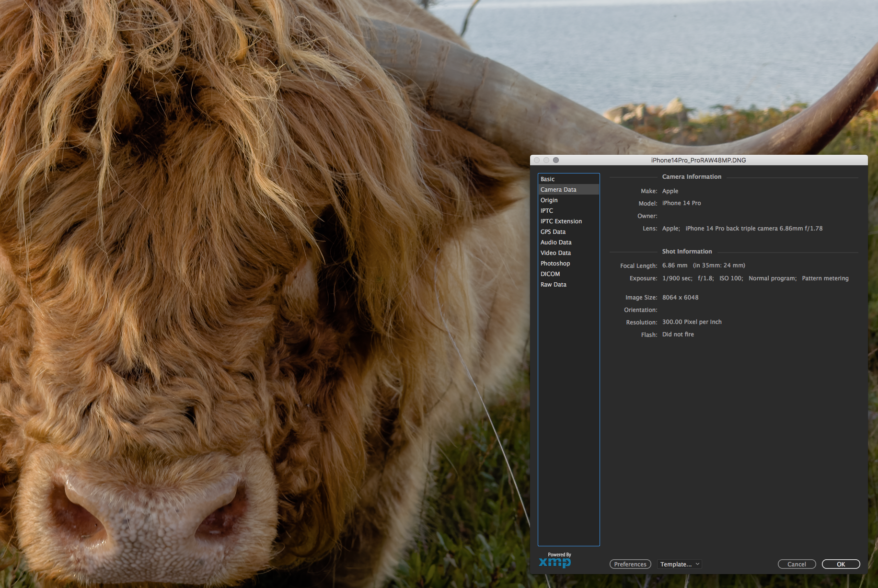Click the Camera Information heading
This screenshot has height=588, width=878.
coord(692,177)
